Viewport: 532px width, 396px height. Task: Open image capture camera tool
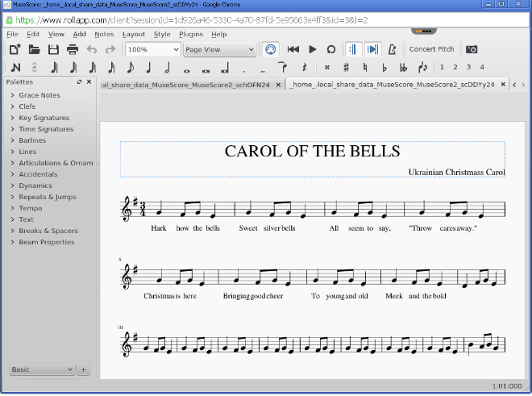(472, 49)
